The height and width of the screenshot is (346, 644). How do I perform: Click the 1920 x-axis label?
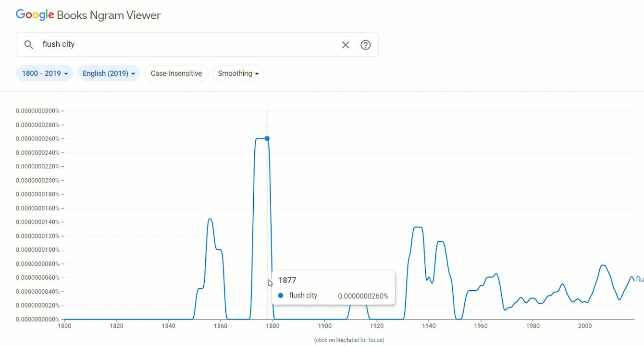click(377, 326)
